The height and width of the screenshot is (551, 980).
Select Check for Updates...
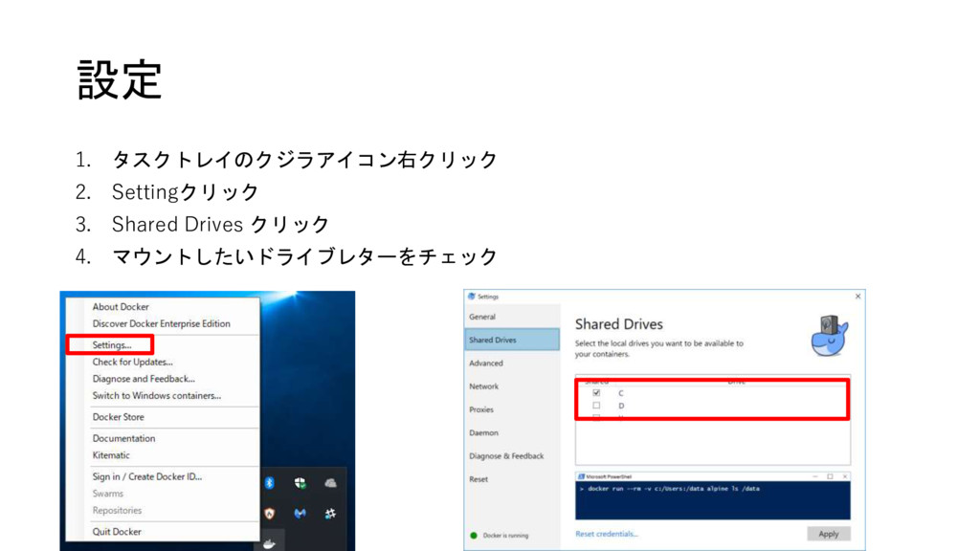pyautogui.click(x=132, y=362)
